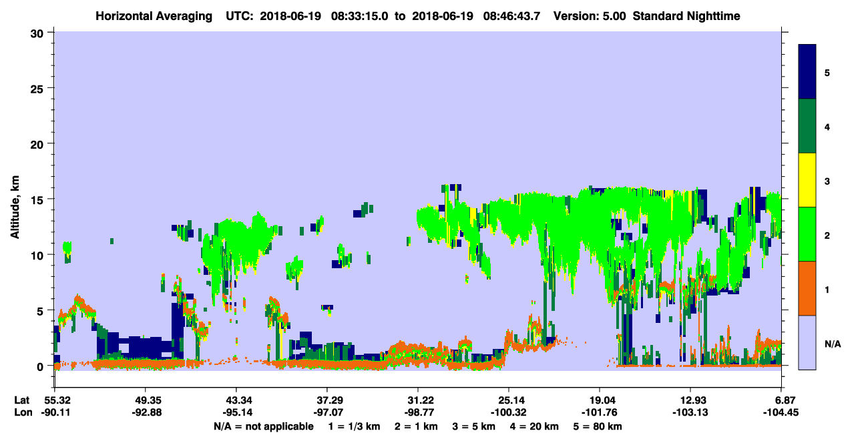
Task: Click the longitude value -101.76
Action: [x=599, y=413]
